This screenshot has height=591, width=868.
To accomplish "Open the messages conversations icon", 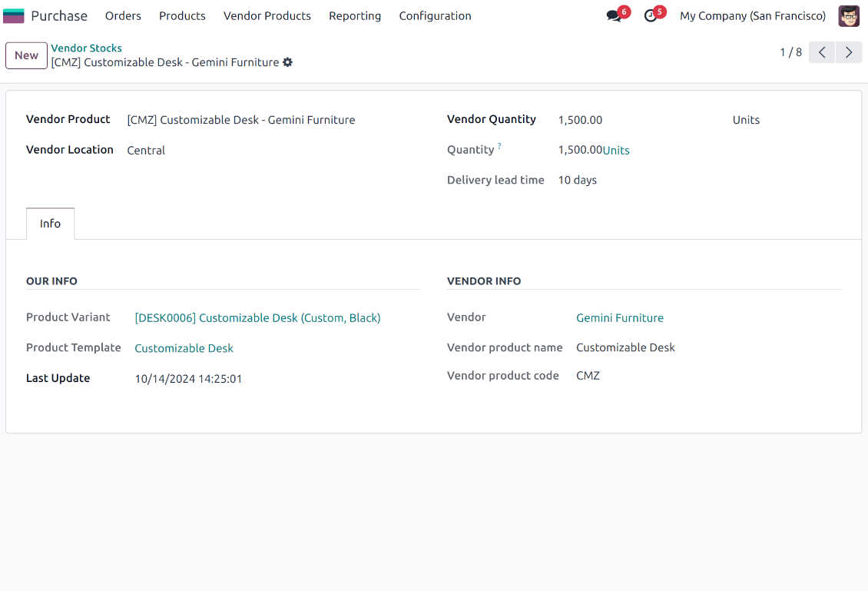I will point(612,15).
